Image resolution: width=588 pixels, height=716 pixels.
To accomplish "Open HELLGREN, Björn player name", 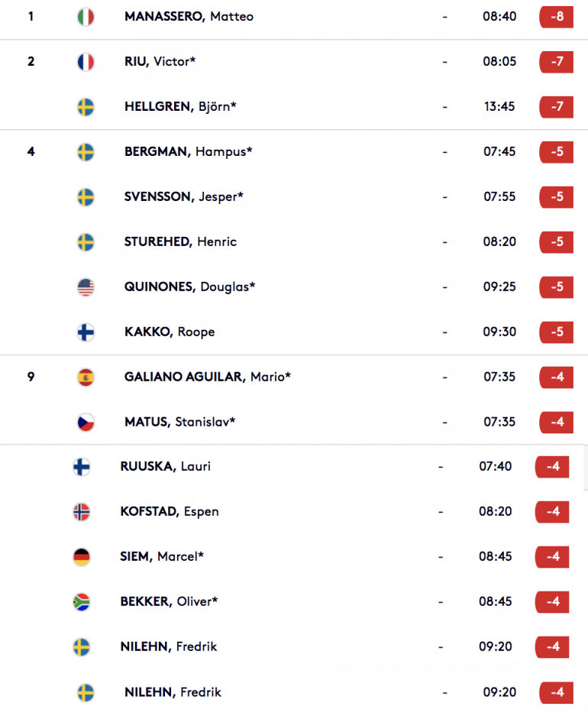I will (180, 106).
